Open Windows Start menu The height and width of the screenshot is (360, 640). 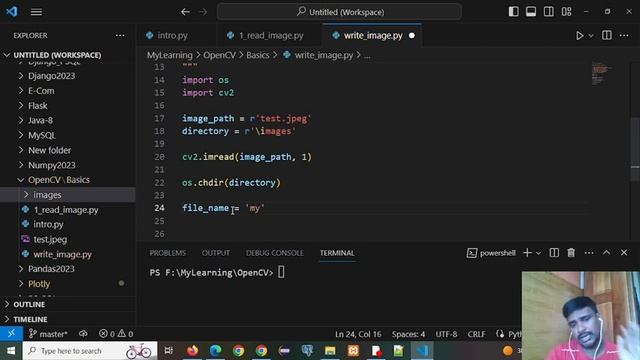tap(11, 351)
